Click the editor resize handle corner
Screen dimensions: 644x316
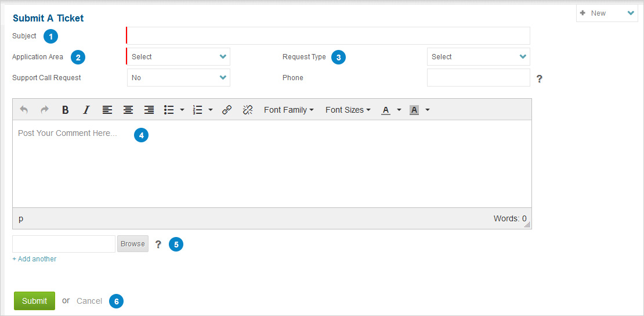[x=528, y=225]
